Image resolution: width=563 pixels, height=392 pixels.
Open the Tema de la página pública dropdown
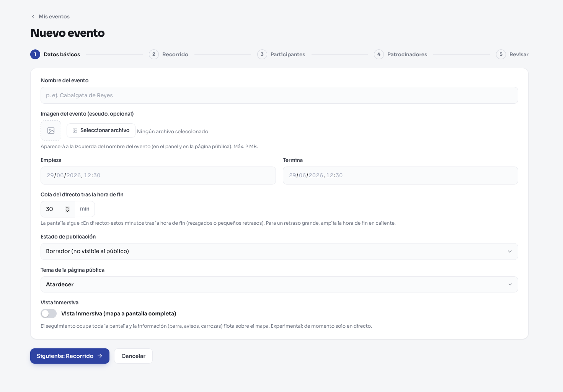[x=279, y=284]
